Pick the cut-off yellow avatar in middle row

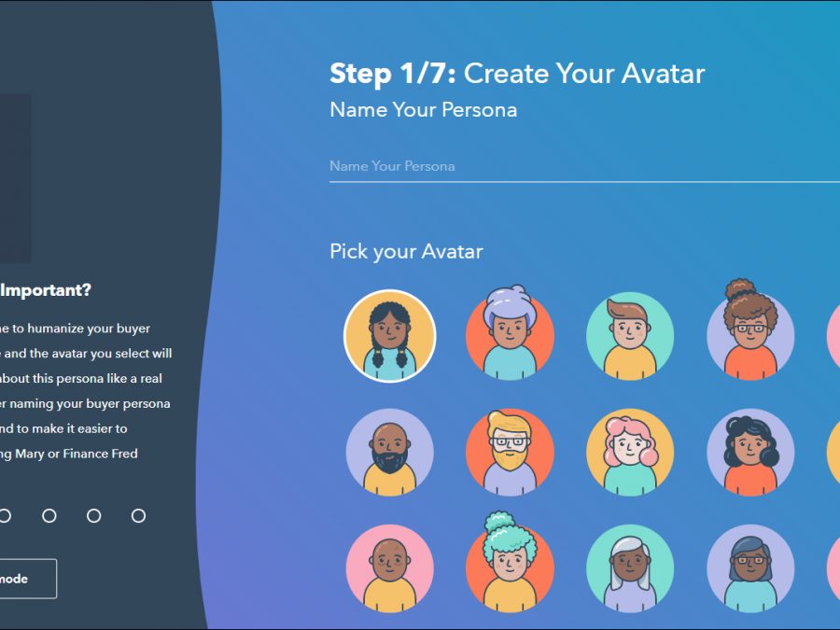point(833,452)
